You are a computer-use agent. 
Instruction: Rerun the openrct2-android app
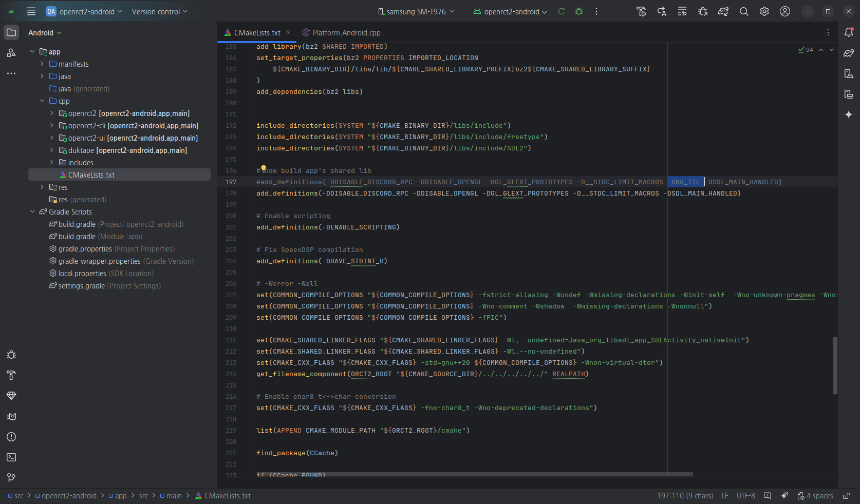tap(562, 11)
